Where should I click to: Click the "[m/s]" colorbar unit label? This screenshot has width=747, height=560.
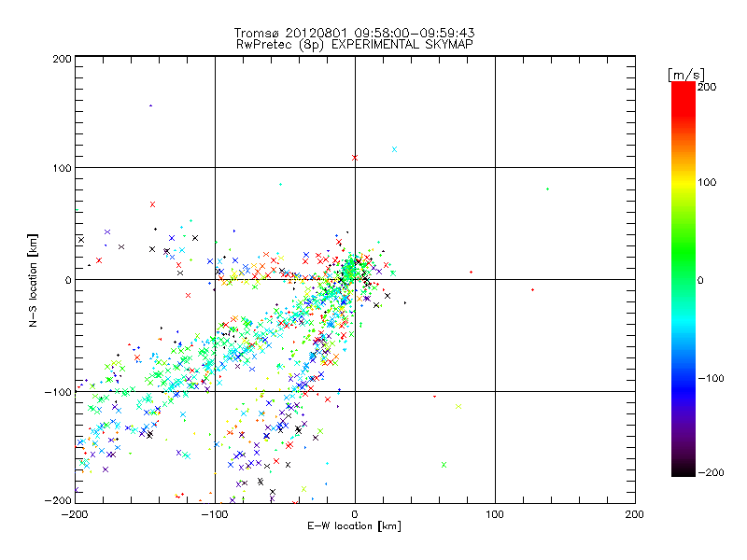coord(686,75)
